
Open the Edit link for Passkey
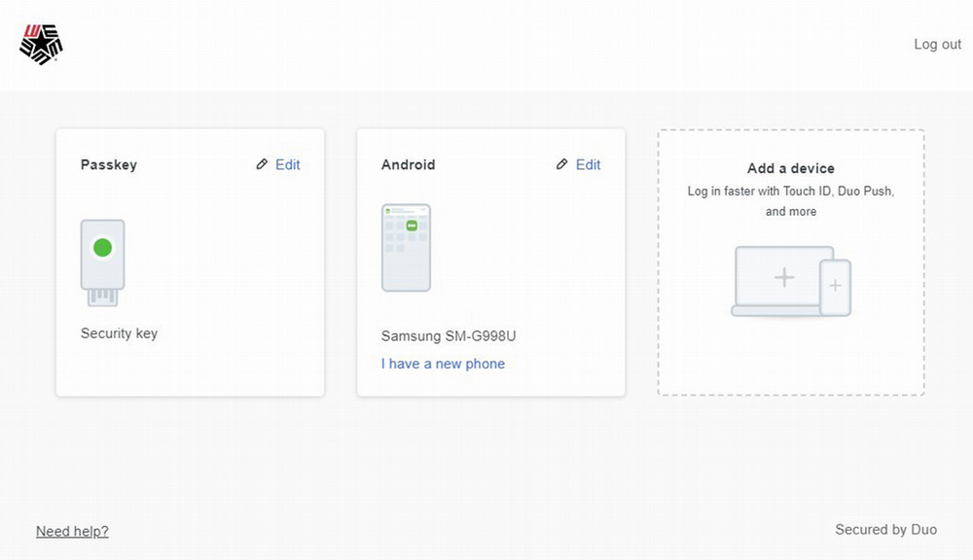(287, 165)
